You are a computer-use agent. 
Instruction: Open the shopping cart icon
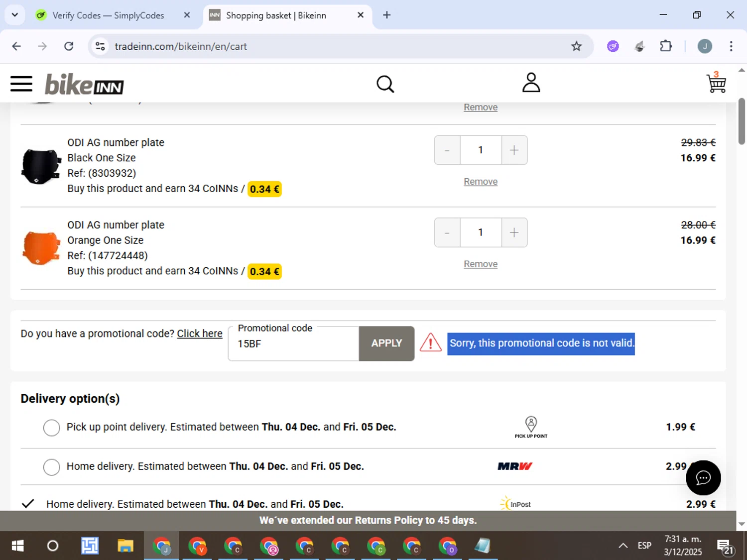click(716, 83)
